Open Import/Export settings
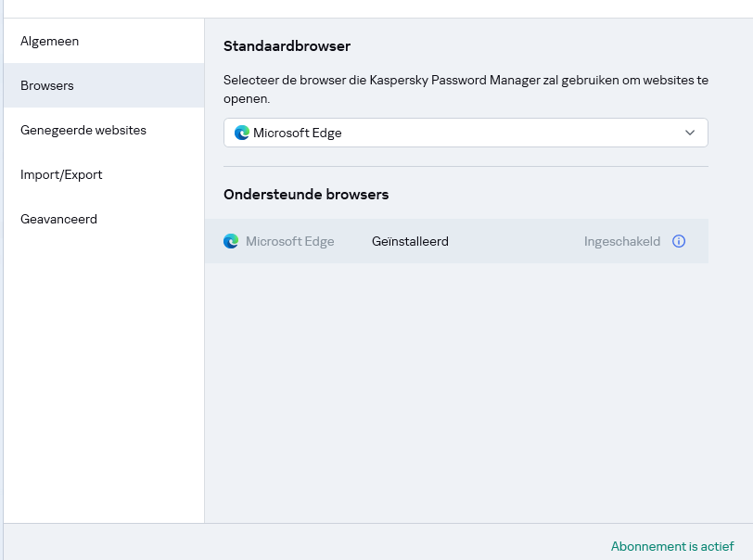753x560 pixels. 104,175
